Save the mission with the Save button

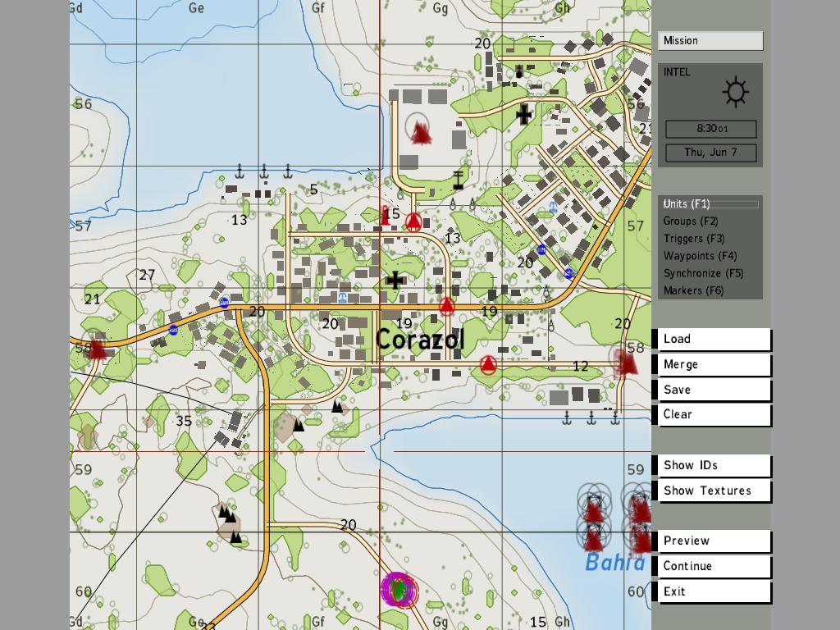click(x=714, y=390)
